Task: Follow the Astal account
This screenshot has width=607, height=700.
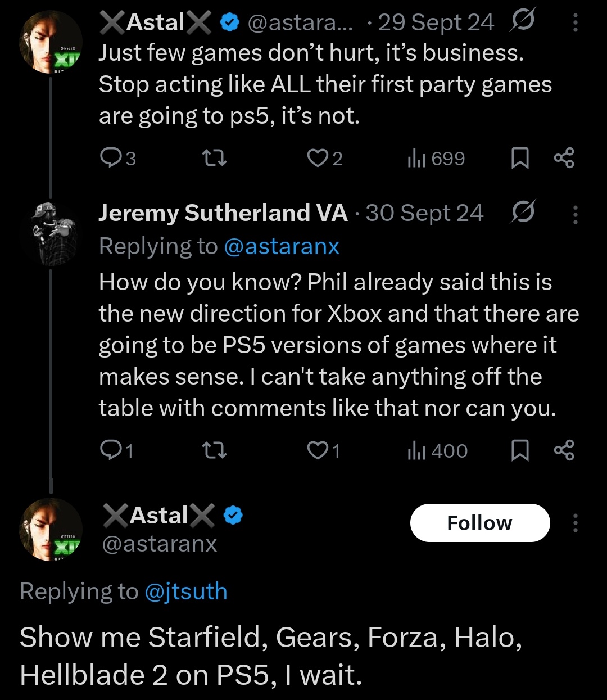Action: pyautogui.click(x=479, y=523)
